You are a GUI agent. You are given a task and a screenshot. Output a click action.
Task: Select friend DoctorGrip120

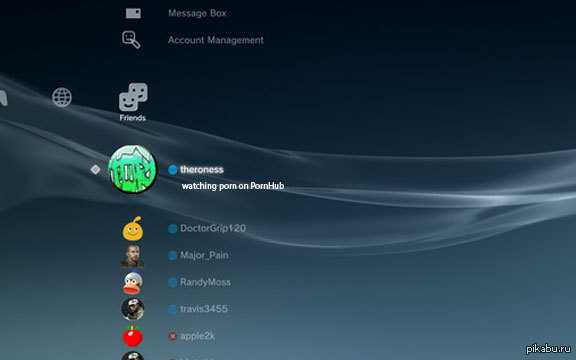(213, 228)
